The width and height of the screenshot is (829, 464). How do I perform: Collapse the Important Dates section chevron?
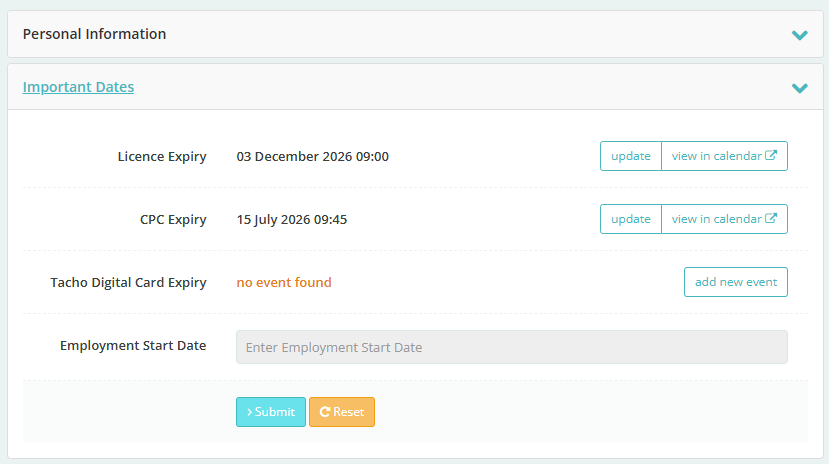pyautogui.click(x=799, y=88)
